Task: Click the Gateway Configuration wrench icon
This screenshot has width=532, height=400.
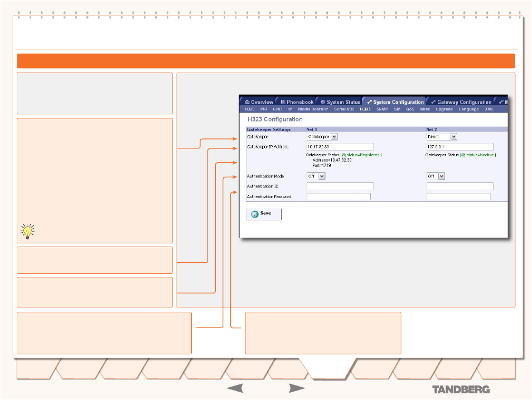Action: pyautogui.click(x=433, y=102)
